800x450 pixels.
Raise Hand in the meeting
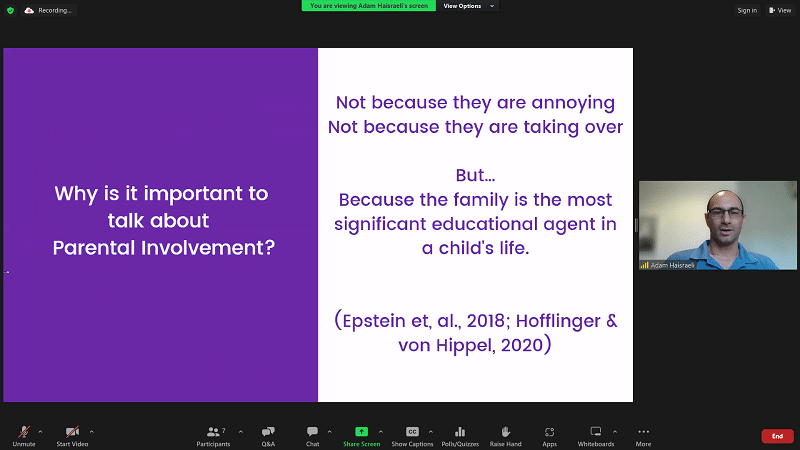(507, 434)
